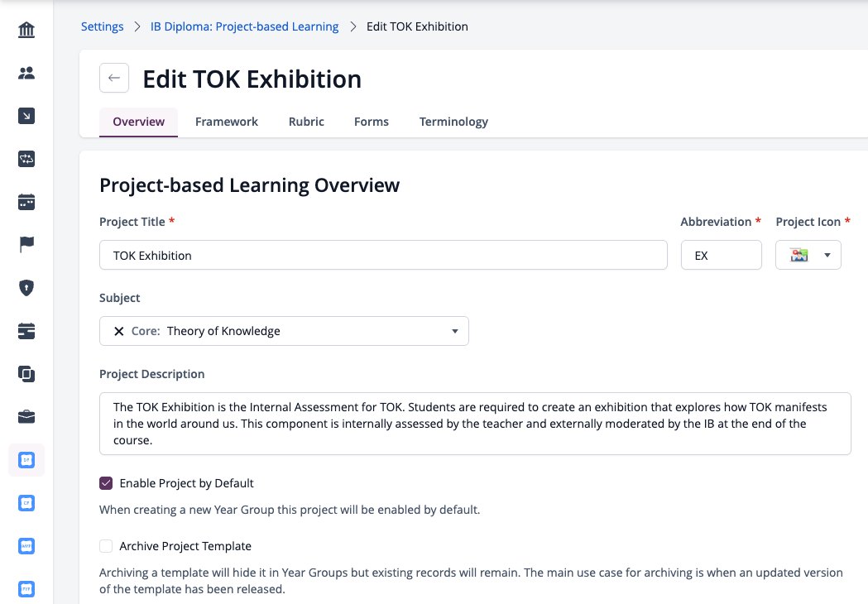The image size is (868, 604).
Task: Open the MYP programme sidebar icon
Action: pos(26,546)
